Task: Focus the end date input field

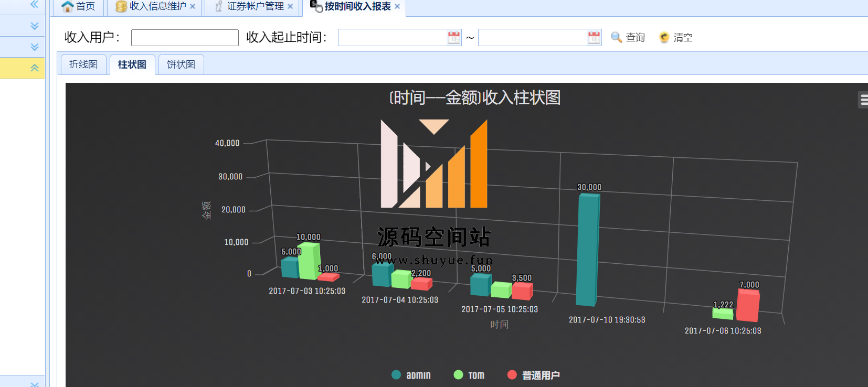Action: [532, 38]
